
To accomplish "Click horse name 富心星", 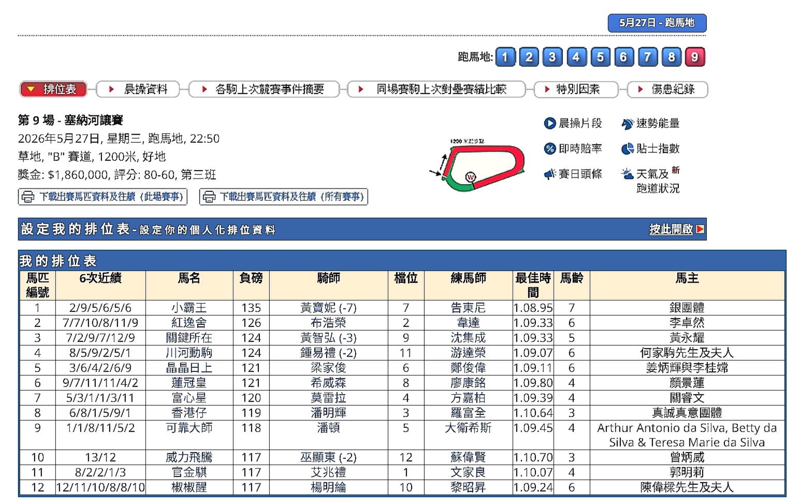I will (x=189, y=398).
